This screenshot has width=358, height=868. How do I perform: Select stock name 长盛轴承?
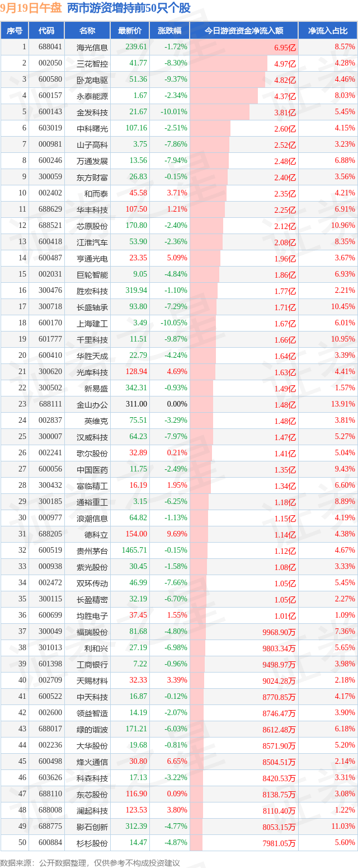pyautogui.click(x=92, y=307)
